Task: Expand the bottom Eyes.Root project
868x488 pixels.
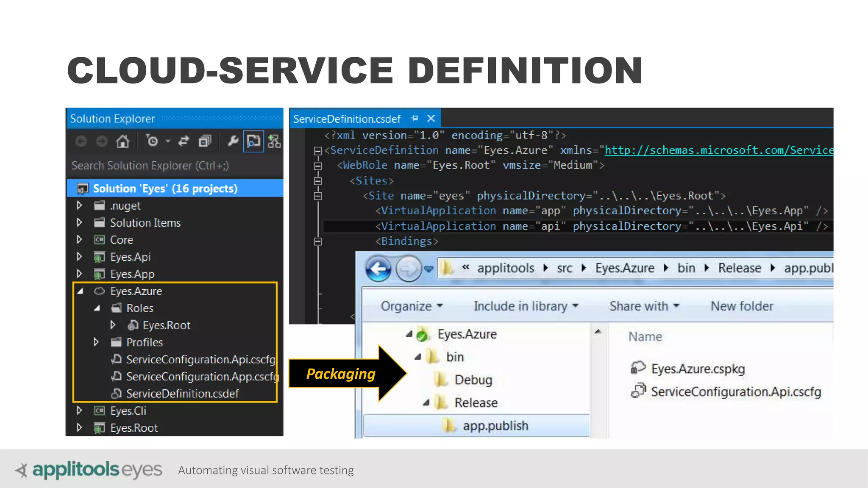Action: click(x=79, y=427)
